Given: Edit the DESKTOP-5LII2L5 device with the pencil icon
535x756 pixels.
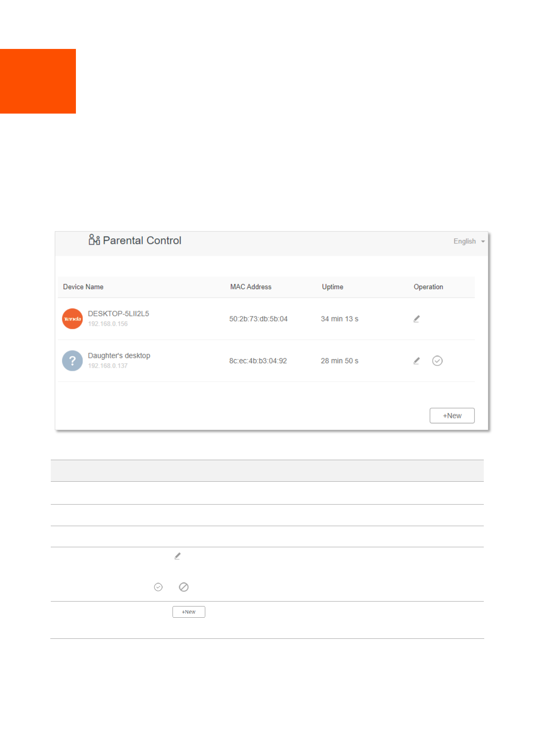Looking at the screenshot, I should [x=416, y=319].
